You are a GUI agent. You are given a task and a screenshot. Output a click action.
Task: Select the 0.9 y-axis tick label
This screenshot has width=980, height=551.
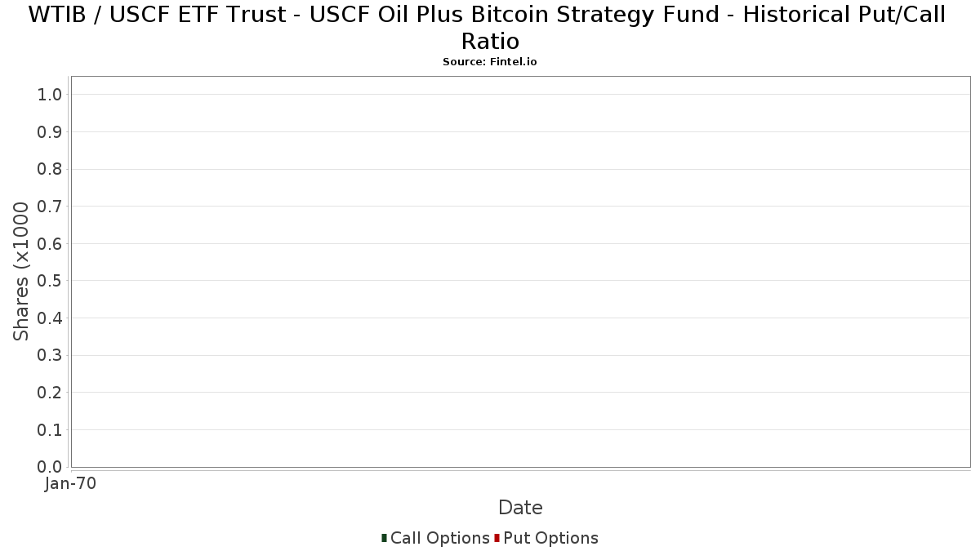50,132
